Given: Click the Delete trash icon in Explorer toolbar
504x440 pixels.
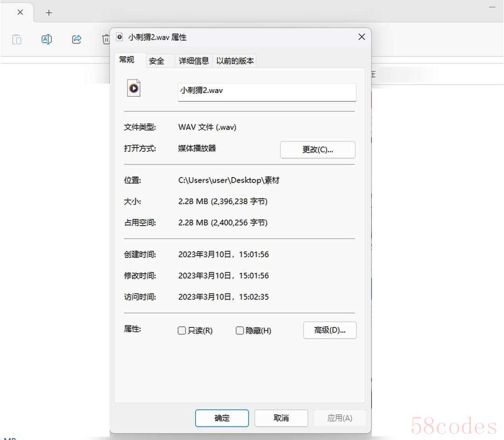Looking at the screenshot, I should pos(106,39).
